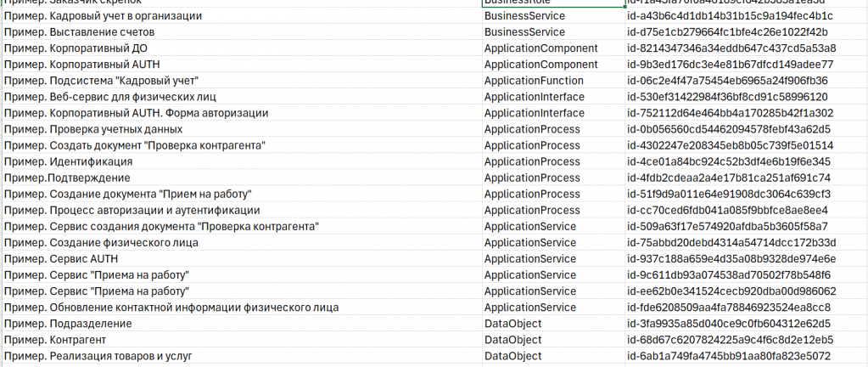The width and height of the screenshot is (868, 367).
Task: Select "Обновление контактной информации физического лица" cell
Action: (x=171, y=307)
